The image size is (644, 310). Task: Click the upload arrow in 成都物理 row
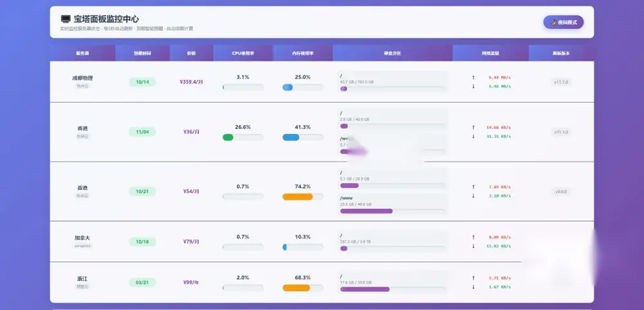point(473,77)
